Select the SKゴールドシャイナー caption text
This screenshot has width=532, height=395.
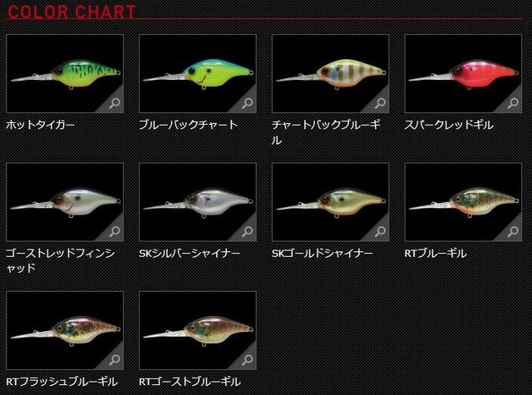[323, 253]
